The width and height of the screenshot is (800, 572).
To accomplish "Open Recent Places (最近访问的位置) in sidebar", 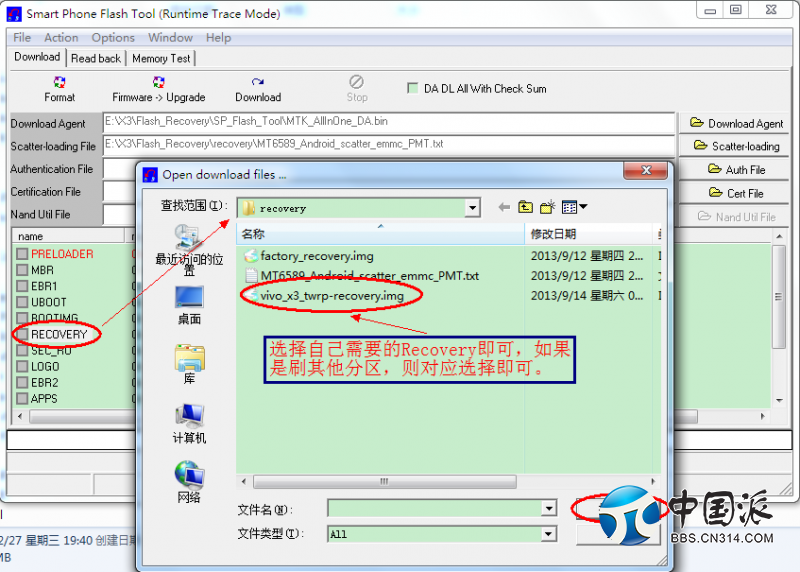I will 189,250.
